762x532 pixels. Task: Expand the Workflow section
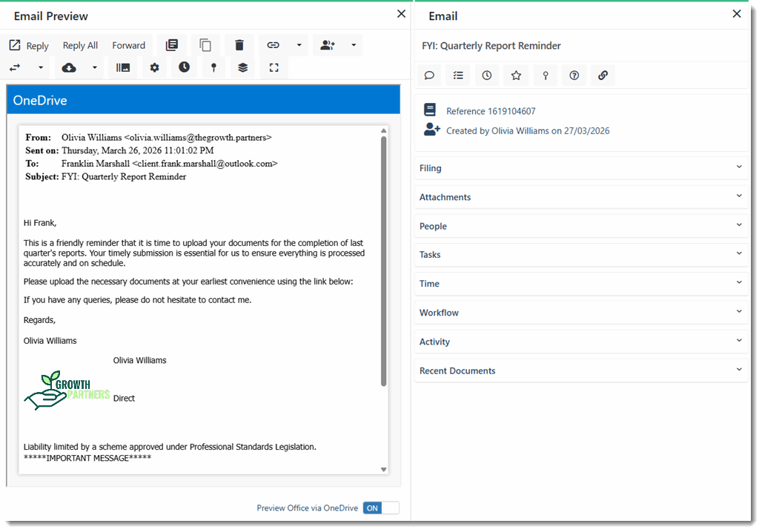pos(581,313)
